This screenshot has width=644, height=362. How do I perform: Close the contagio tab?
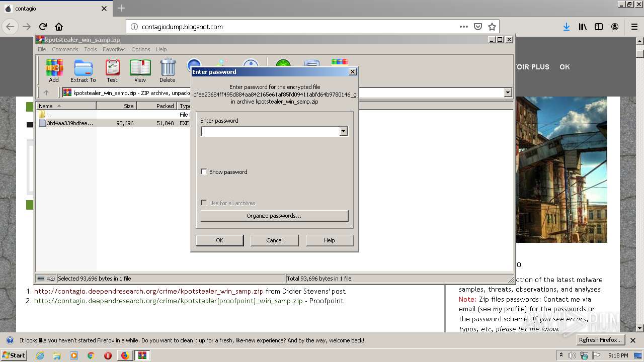[104, 9]
